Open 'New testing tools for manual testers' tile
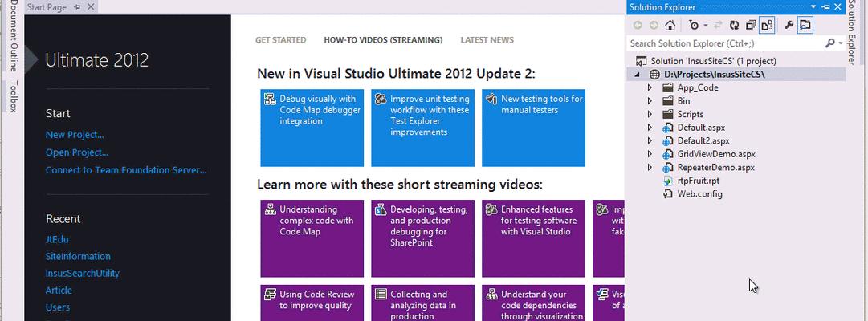 pos(534,128)
